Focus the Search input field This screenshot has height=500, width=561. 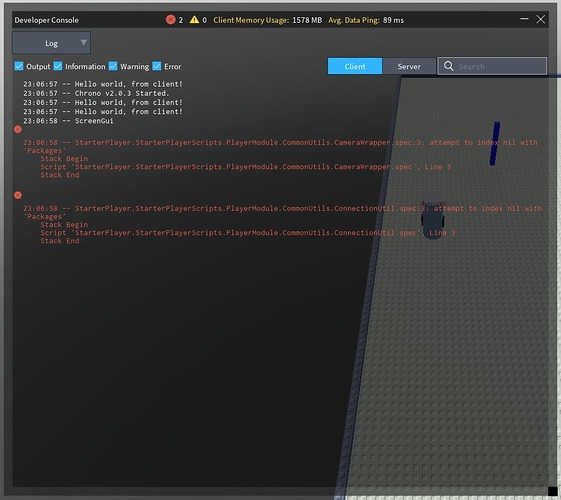492,66
